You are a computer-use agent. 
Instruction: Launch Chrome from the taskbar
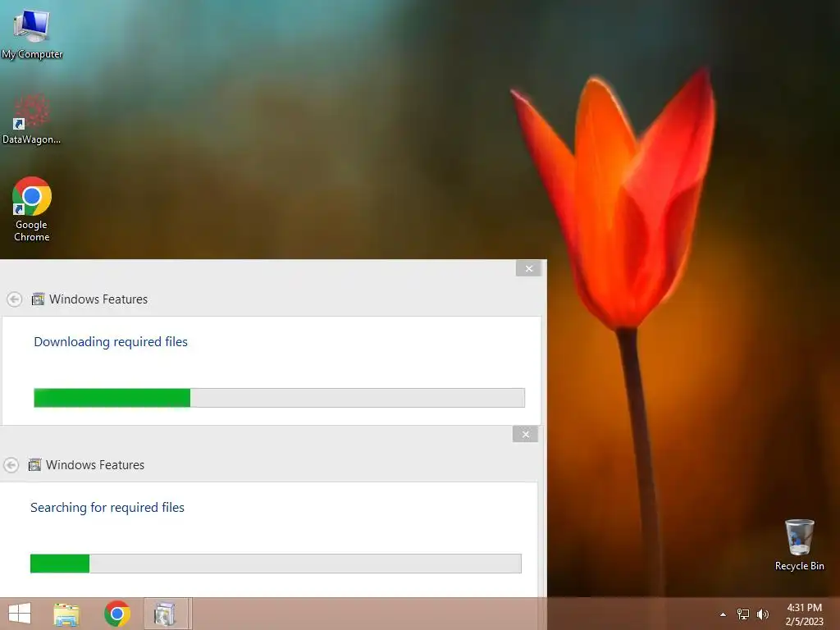pyautogui.click(x=117, y=614)
